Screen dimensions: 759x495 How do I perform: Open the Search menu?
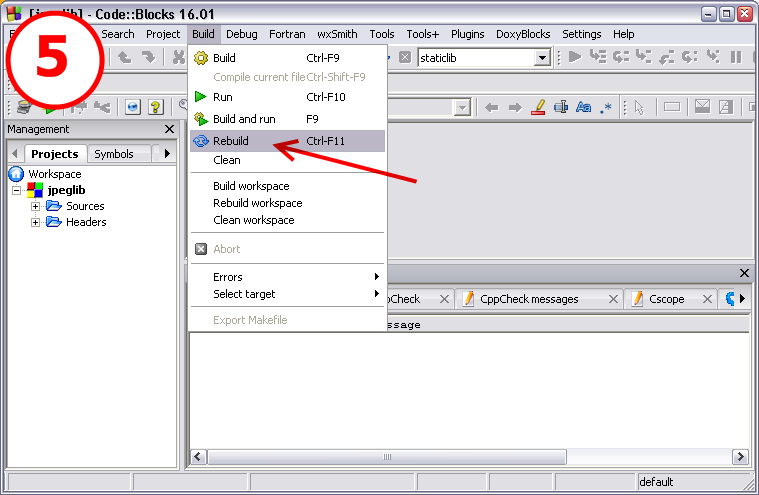pos(118,34)
